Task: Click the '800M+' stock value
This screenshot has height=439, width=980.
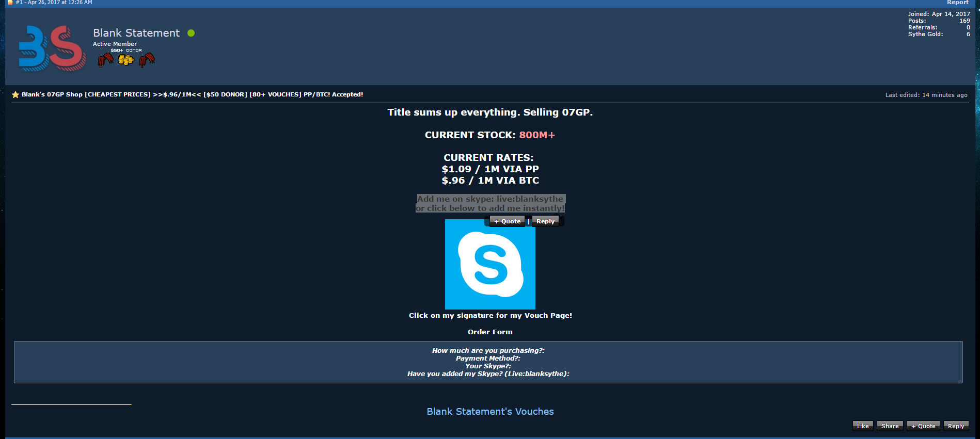Action: [x=537, y=135]
